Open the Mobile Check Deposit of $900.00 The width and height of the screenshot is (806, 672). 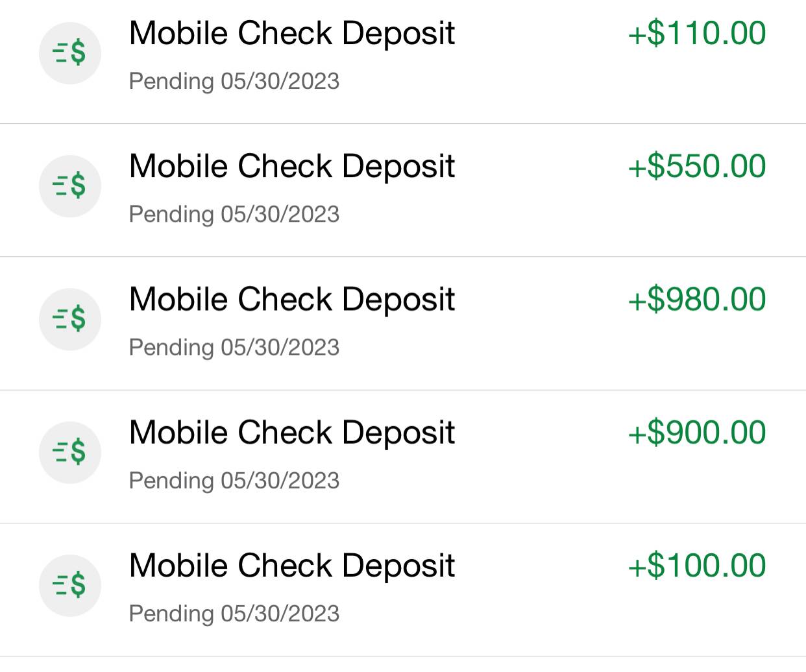point(291,433)
